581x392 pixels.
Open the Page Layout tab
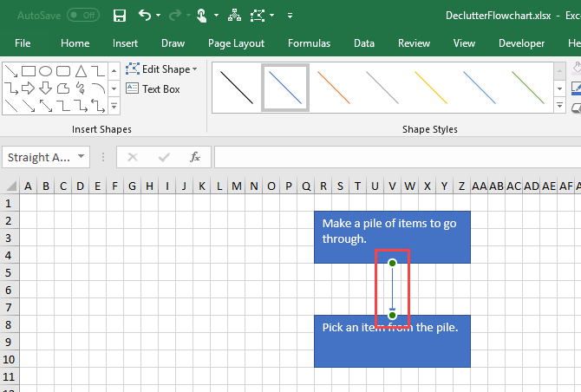236,43
